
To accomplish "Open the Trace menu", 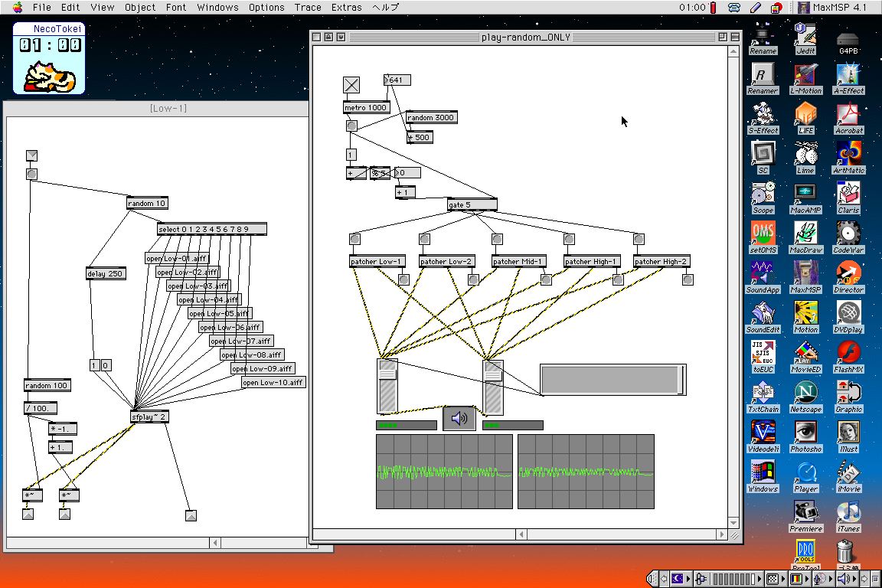I will pos(308,8).
